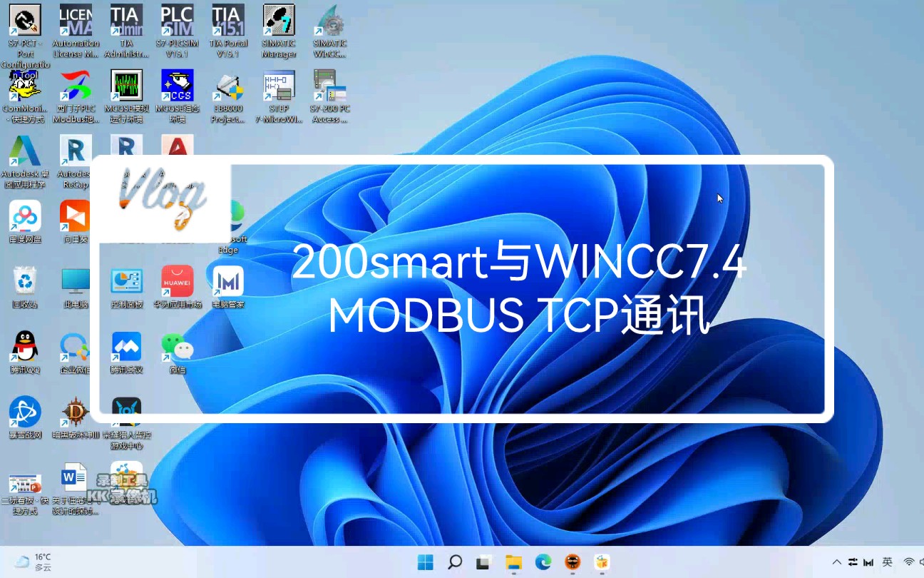
Task: Open Wi-Fi network quick settings
Action: tap(908, 562)
